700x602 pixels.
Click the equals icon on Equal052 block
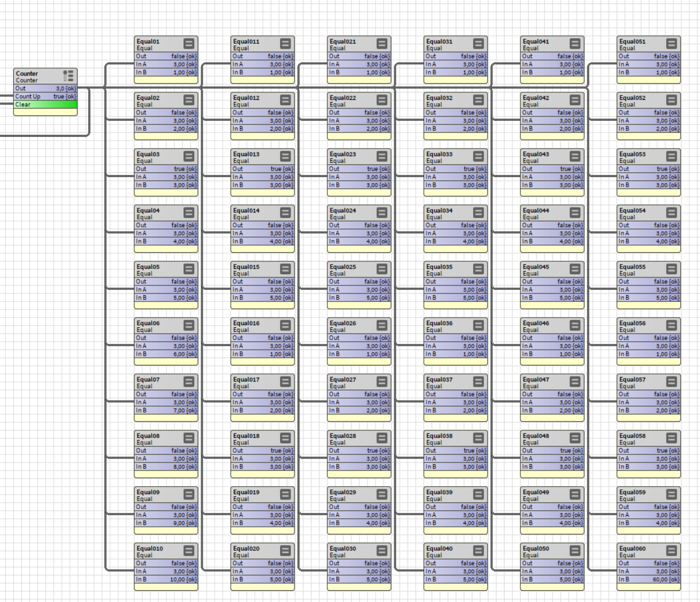point(672,100)
